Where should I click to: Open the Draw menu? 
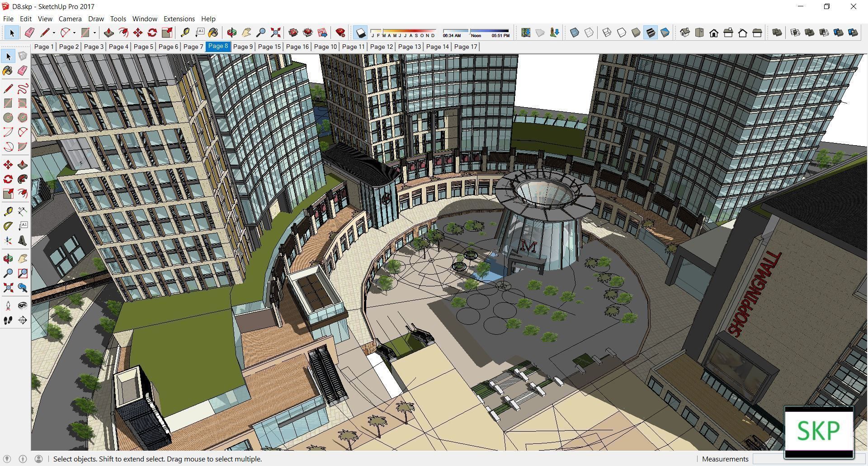[x=96, y=19]
